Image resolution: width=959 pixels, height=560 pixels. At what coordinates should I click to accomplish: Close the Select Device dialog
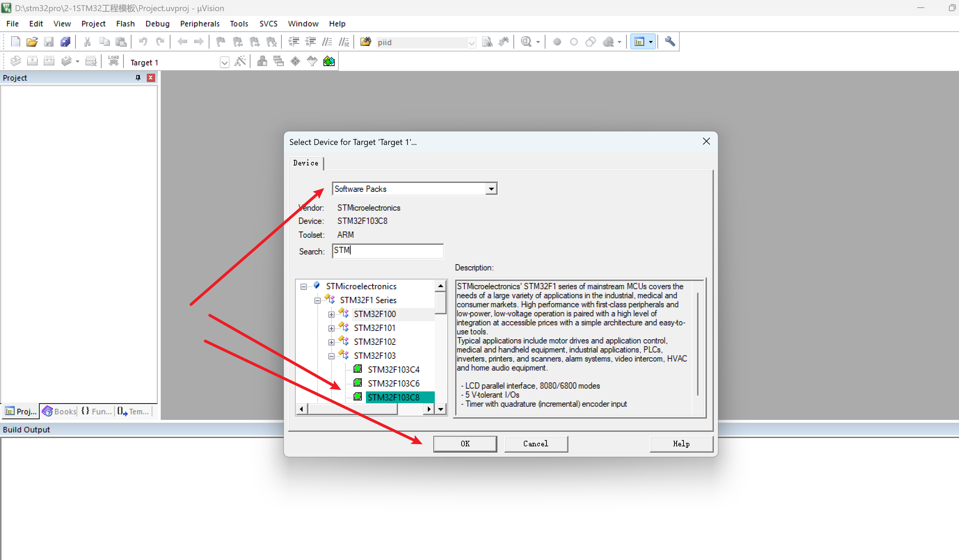[706, 141]
